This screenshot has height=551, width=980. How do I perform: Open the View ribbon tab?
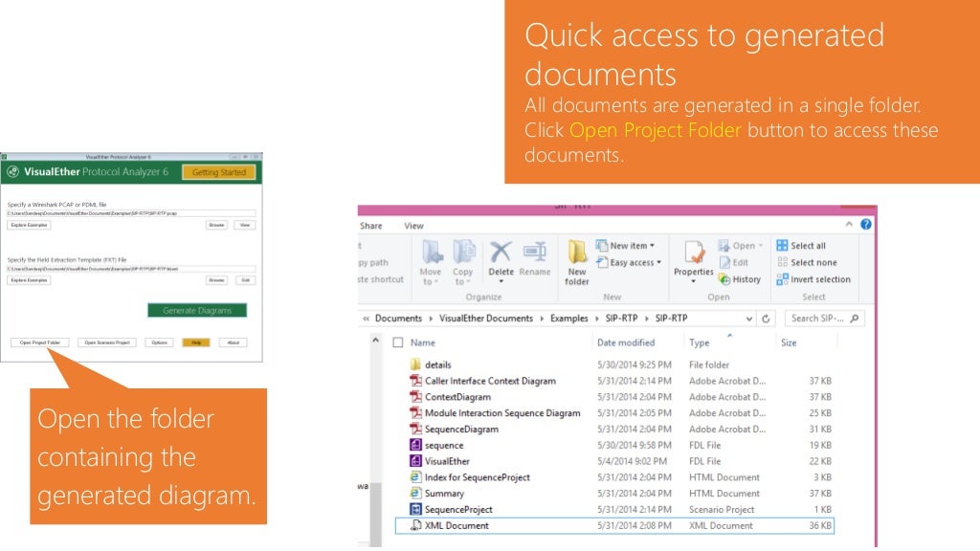click(413, 226)
